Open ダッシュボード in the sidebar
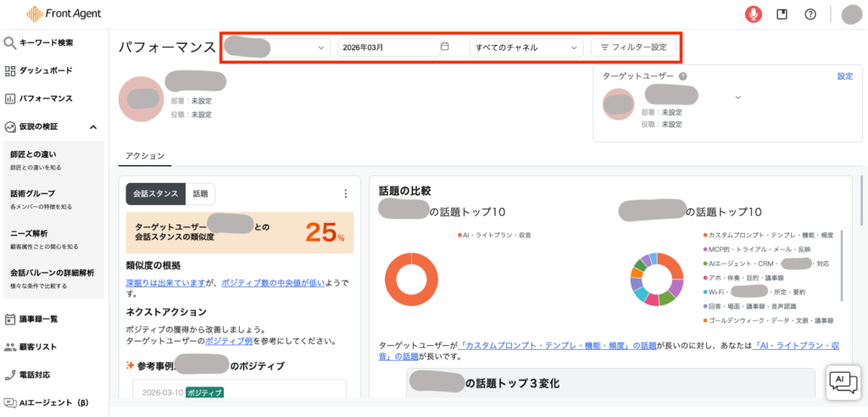Image resolution: width=868 pixels, height=417 pixels. 45,70
